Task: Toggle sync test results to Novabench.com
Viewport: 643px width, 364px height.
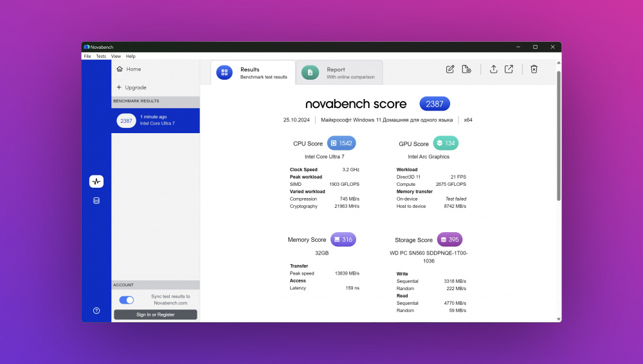Action: point(127,300)
